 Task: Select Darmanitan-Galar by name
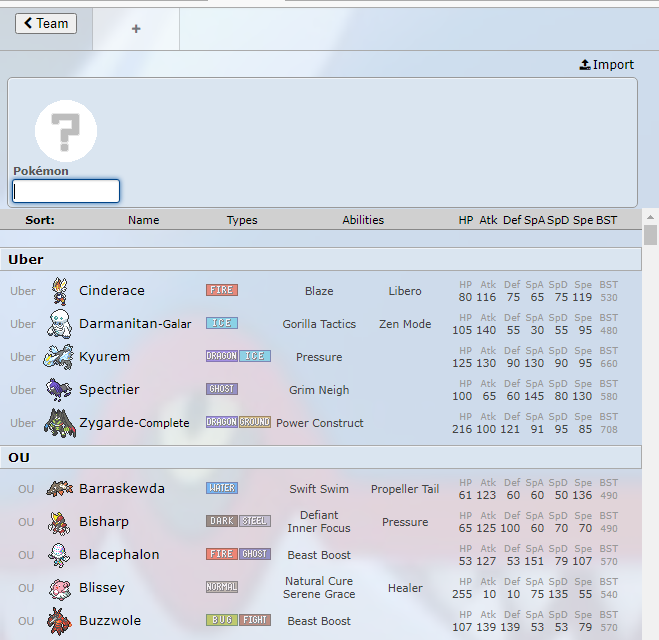click(135, 324)
